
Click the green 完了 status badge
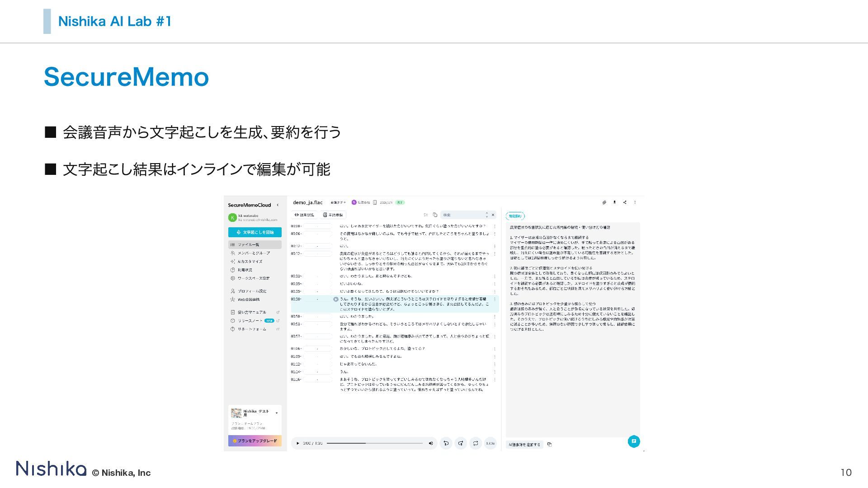400,202
